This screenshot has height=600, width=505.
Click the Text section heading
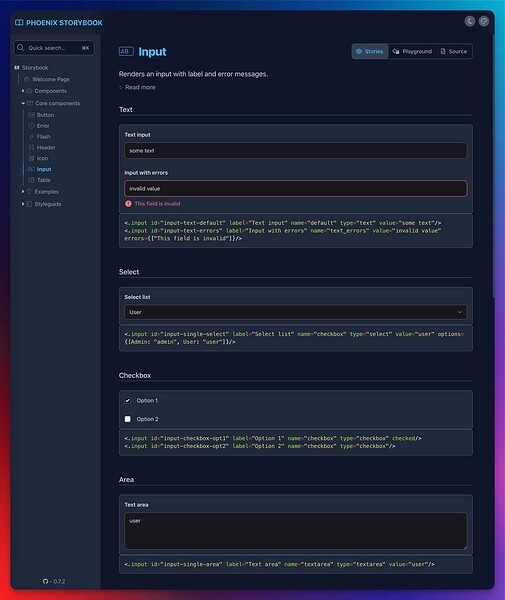click(125, 109)
